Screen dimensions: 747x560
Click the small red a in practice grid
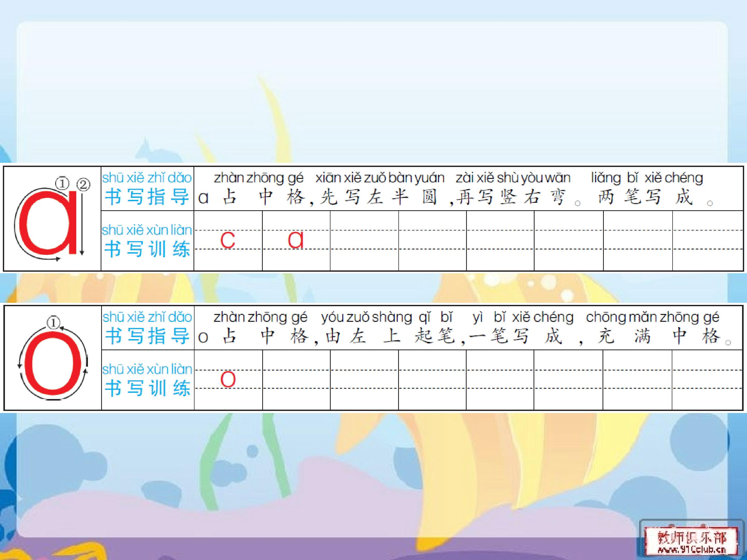[295, 240]
